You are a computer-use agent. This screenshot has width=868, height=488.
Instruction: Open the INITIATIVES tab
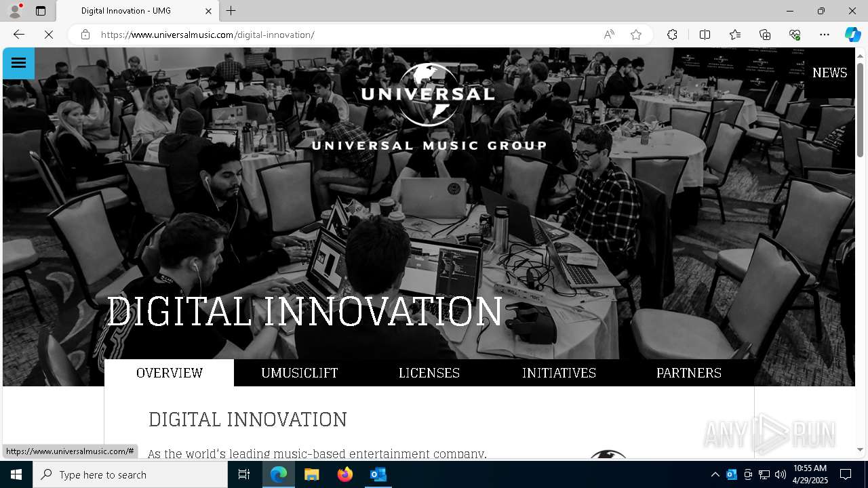(559, 373)
